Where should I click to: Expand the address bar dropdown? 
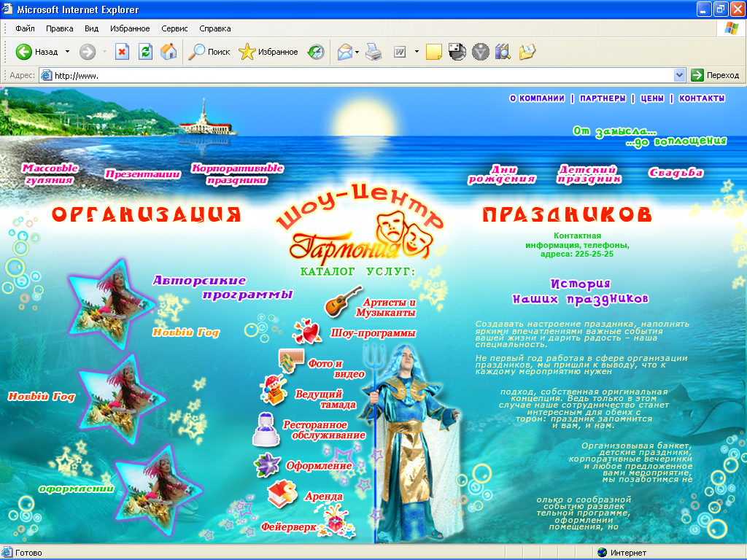679,75
